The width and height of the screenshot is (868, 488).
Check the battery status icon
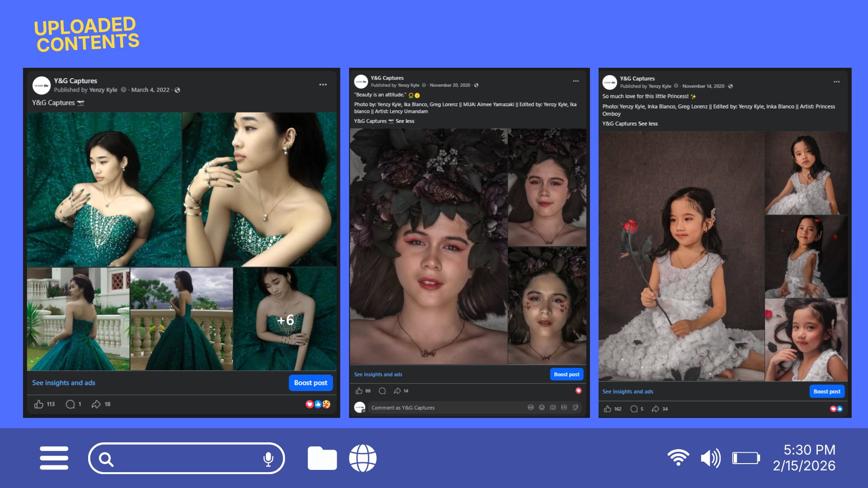click(746, 458)
